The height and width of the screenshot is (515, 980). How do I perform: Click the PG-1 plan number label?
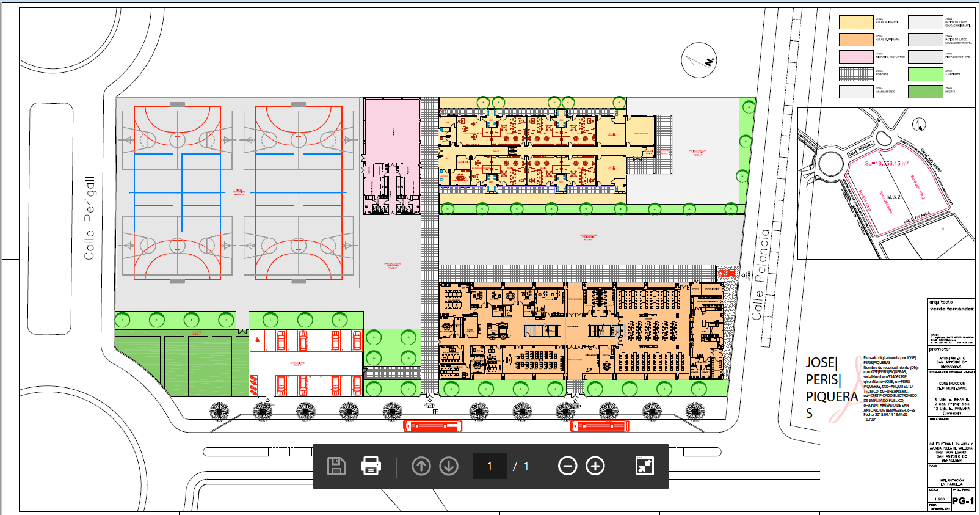[963, 501]
